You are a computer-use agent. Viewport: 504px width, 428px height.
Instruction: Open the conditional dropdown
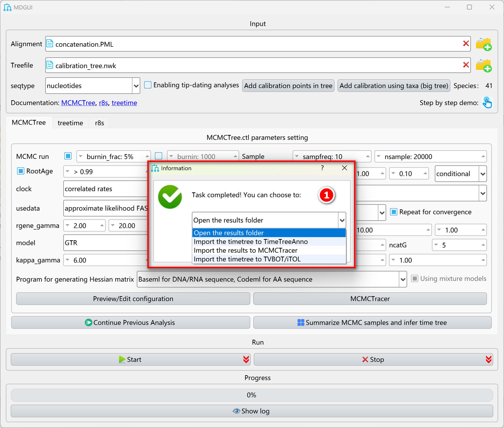click(483, 174)
